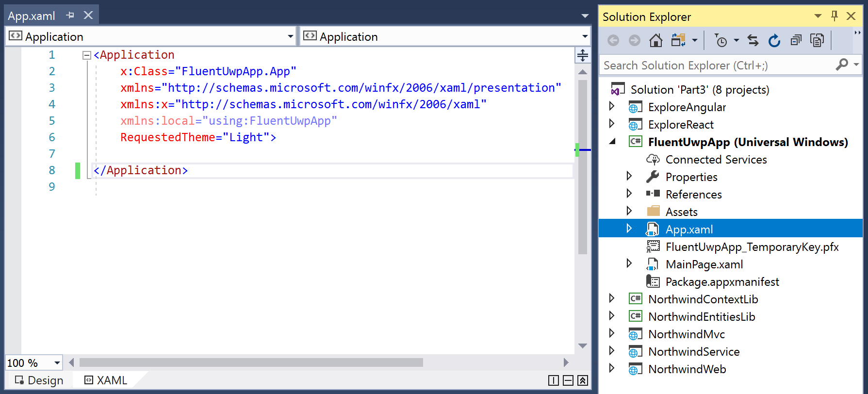Click the NorthwindWeb web project icon
This screenshot has height=394, width=868.
635,369
